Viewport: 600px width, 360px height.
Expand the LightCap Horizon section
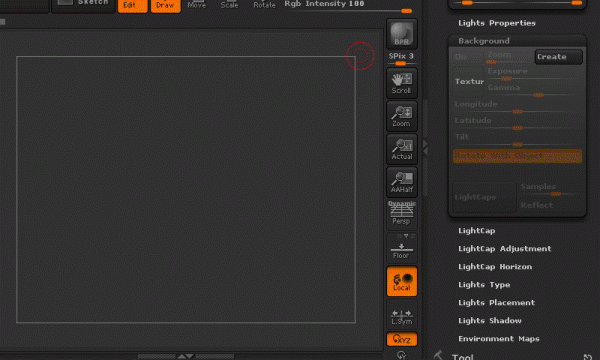coord(495,267)
